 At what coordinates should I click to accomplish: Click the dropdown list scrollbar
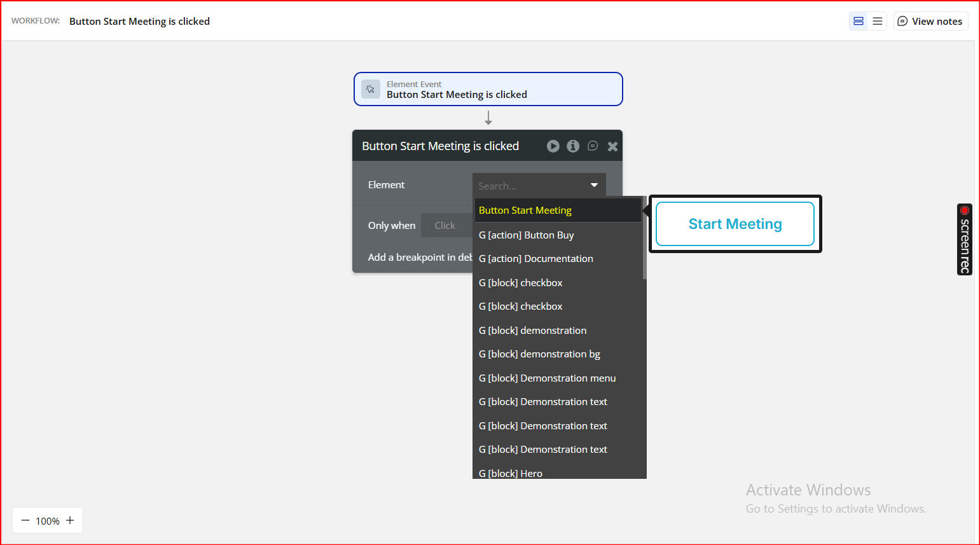click(x=645, y=238)
